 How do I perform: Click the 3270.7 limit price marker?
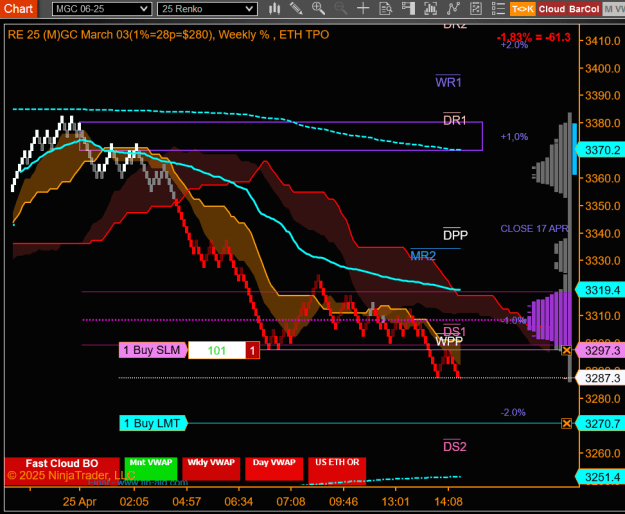(x=600, y=423)
